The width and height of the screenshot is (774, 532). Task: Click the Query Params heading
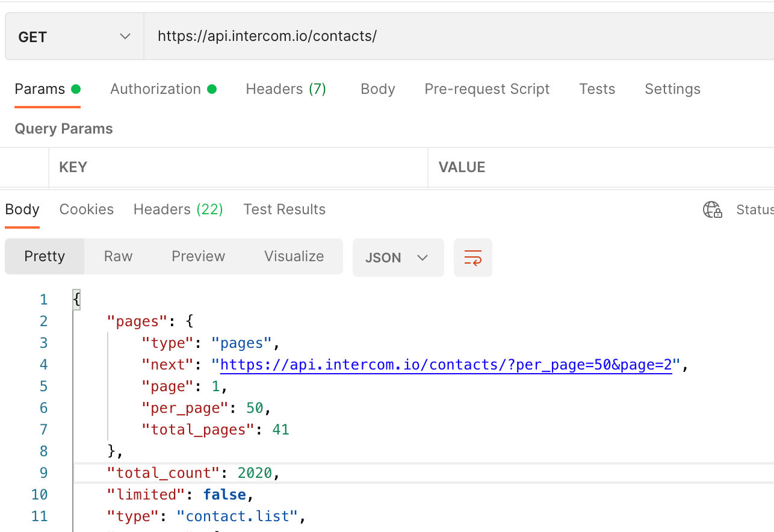pyautogui.click(x=64, y=129)
